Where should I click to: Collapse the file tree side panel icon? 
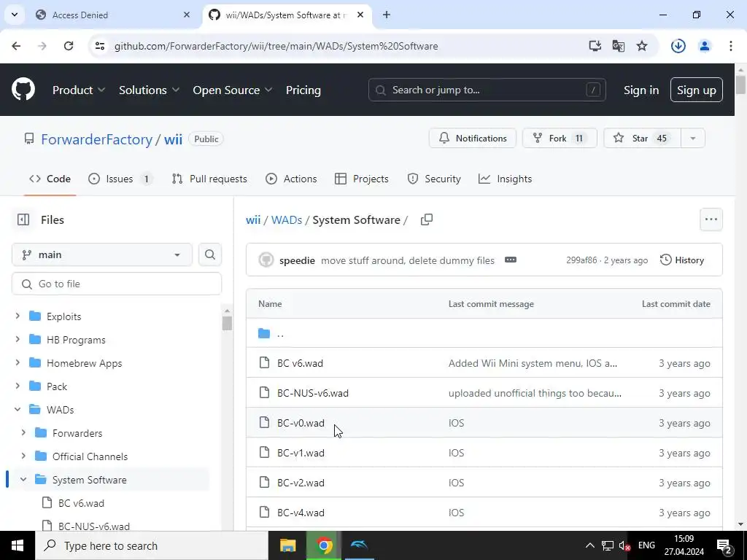click(x=23, y=219)
